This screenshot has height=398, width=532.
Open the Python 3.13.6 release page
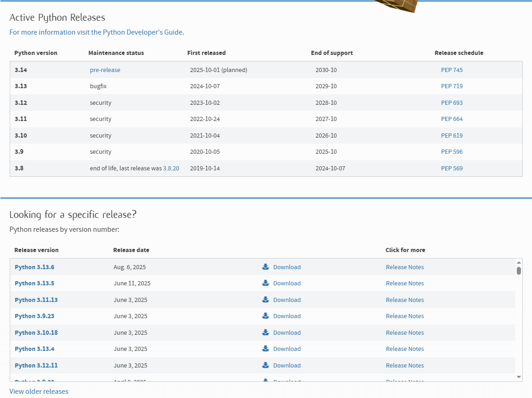(34, 267)
